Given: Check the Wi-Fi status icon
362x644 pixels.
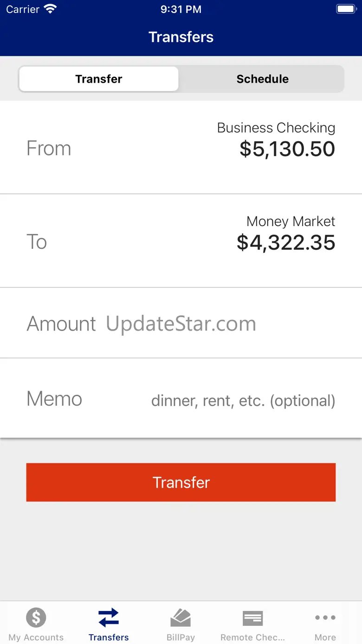Looking at the screenshot, I should point(50,9).
